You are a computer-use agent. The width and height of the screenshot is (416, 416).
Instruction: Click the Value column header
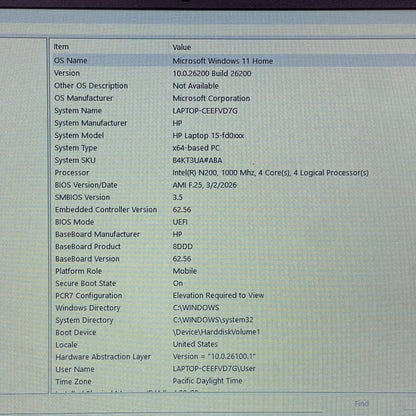click(293, 47)
